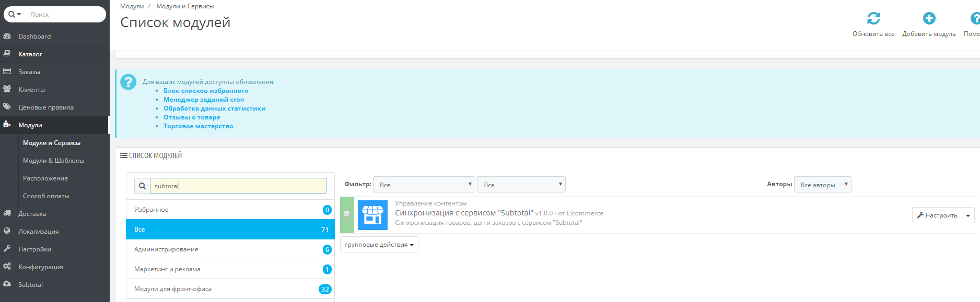This screenshot has height=302, width=980.
Task: Open the caret next to Настроить button
Action: (968, 215)
